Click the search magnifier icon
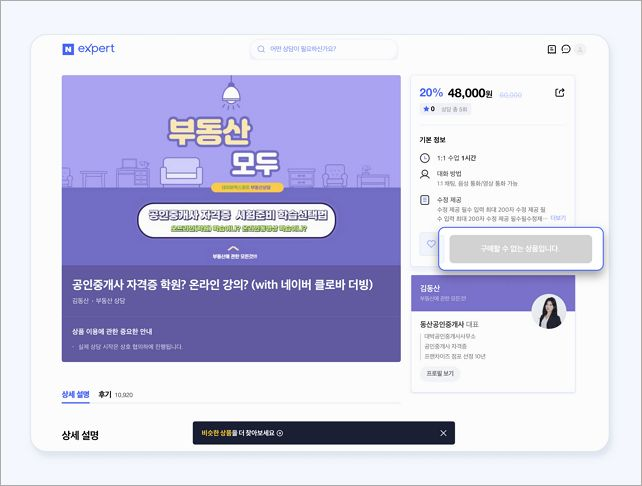This screenshot has width=642, height=486. pyautogui.click(x=261, y=49)
